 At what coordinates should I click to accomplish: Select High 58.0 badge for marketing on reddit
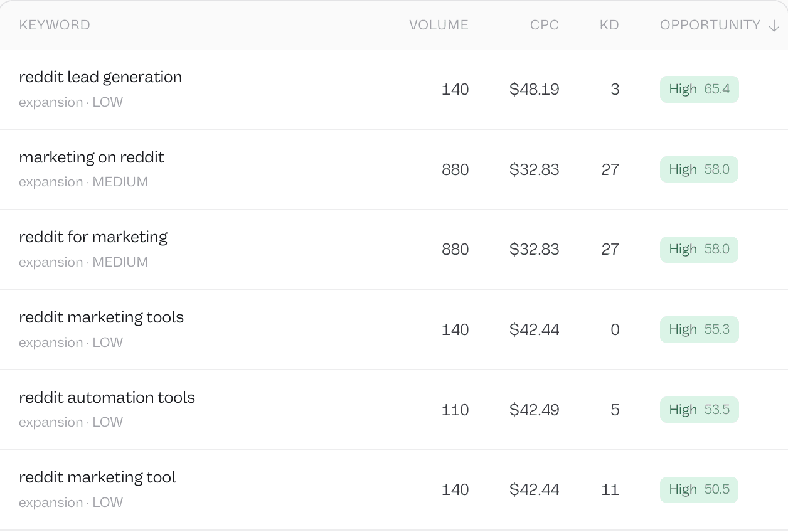pos(699,169)
